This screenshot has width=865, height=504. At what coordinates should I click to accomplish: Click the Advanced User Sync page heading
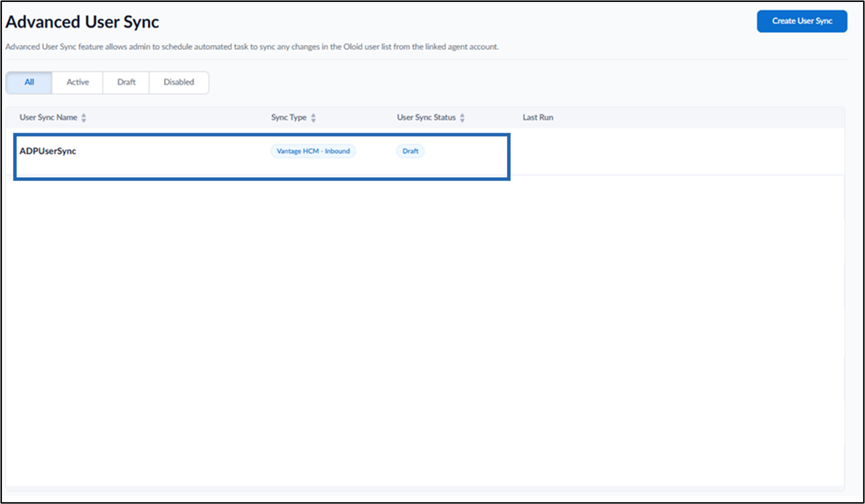pyautogui.click(x=82, y=22)
